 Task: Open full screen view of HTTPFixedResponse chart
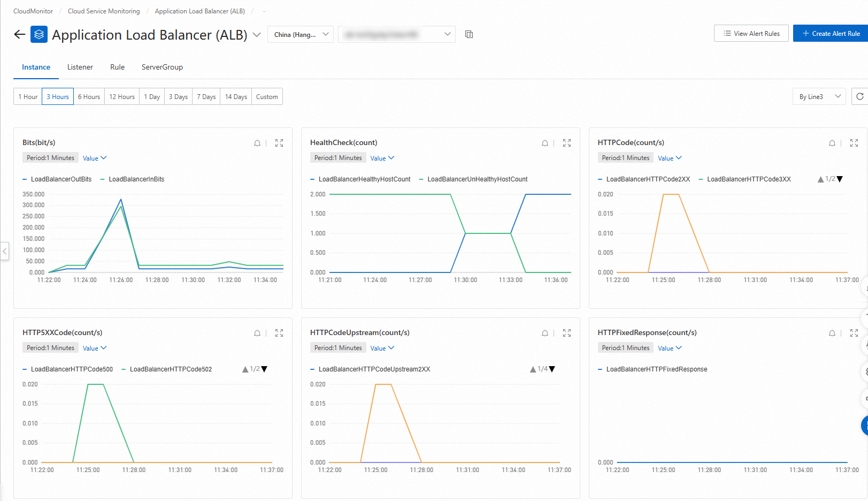pos(854,332)
